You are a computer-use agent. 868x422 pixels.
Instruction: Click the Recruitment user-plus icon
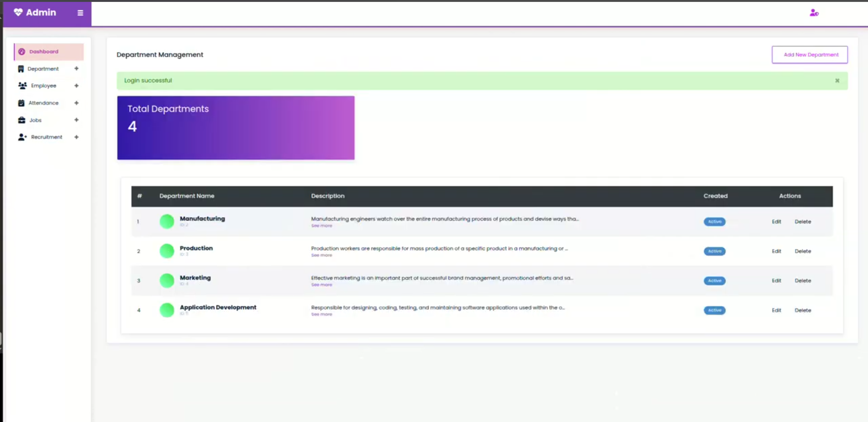[x=22, y=137]
